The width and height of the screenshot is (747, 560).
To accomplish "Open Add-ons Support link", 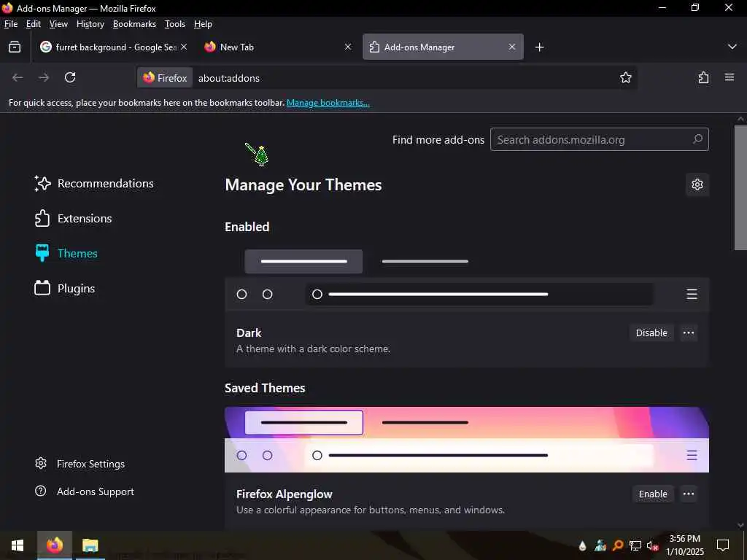I will point(85,491).
